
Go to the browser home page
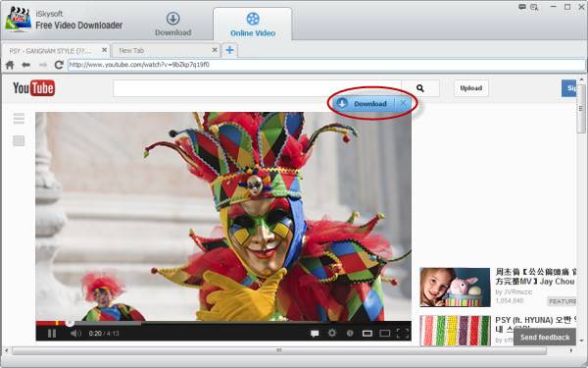pos(10,65)
